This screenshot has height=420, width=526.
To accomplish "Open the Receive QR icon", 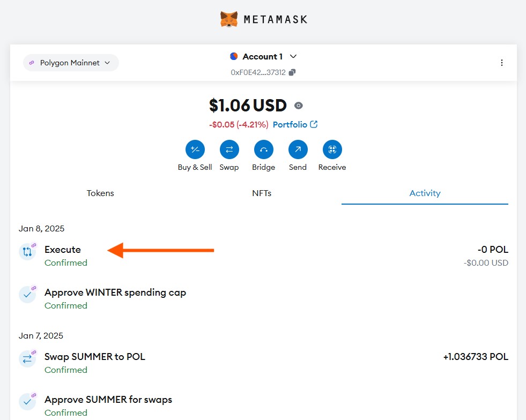I will pyautogui.click(x=332, y=149).
